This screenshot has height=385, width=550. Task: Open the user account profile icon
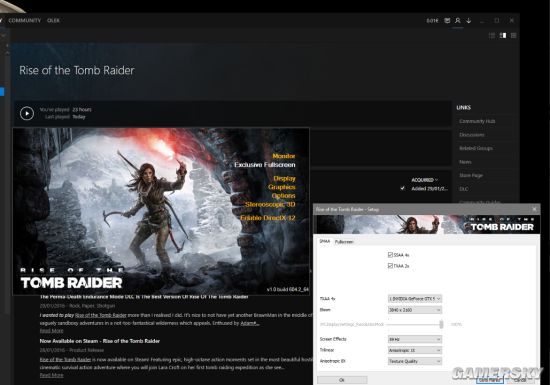pos(458,21)
